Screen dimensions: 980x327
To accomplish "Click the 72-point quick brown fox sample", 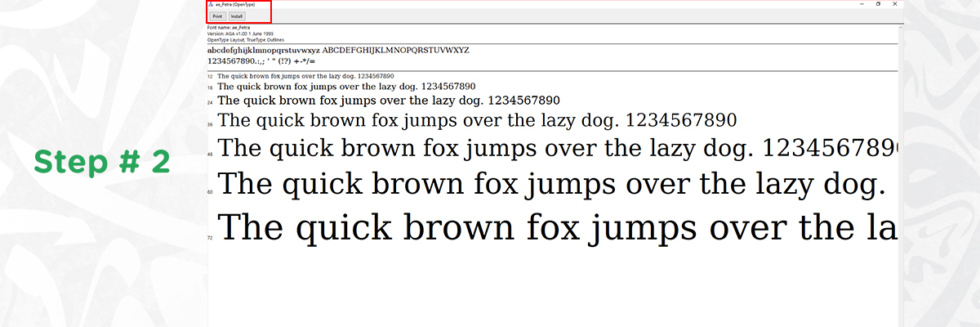I will coord(555,226).
